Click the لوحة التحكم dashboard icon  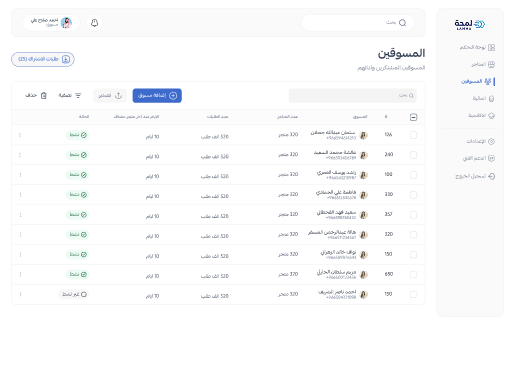coord(491,47)
